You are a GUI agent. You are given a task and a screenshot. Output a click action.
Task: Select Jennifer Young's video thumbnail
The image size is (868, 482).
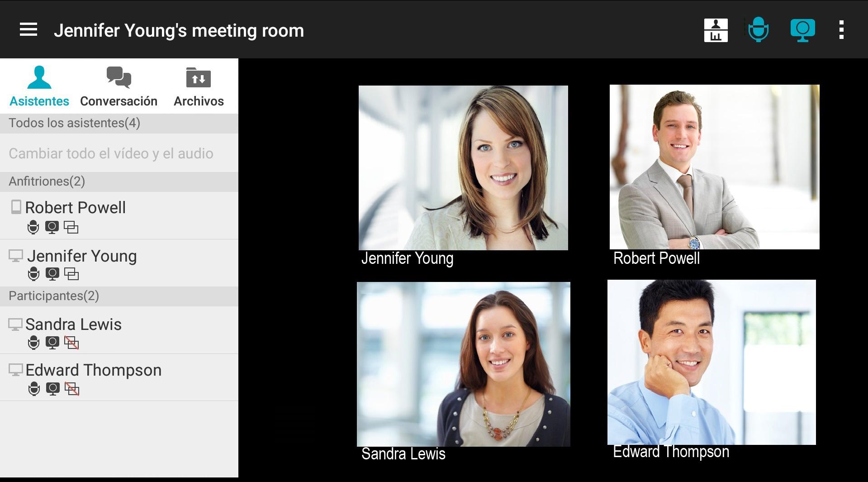point(463,168)
